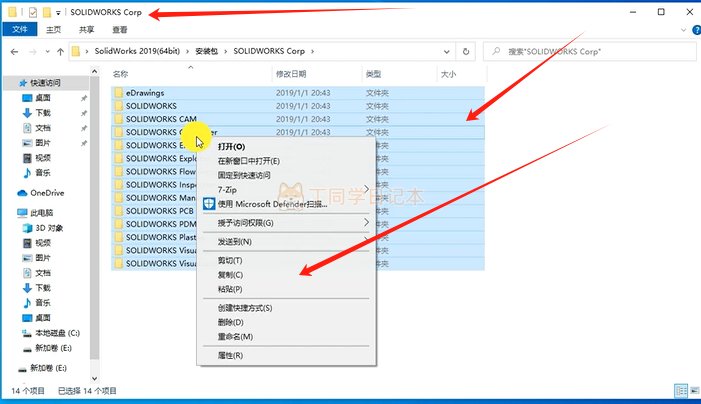
Task: Expand address bar history dropdown
Action: click(446, 51)
